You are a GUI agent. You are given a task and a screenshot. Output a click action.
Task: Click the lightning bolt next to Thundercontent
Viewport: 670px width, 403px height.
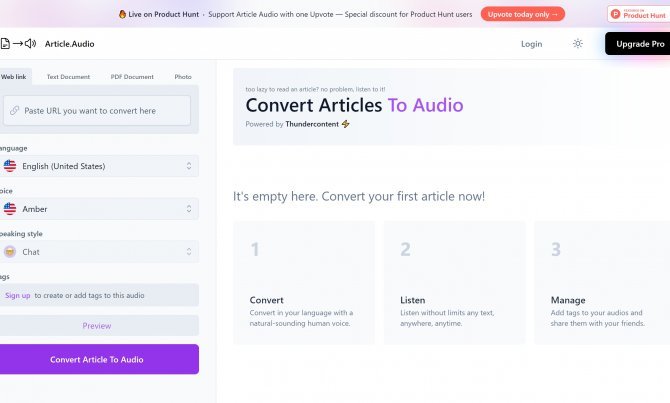345,124
